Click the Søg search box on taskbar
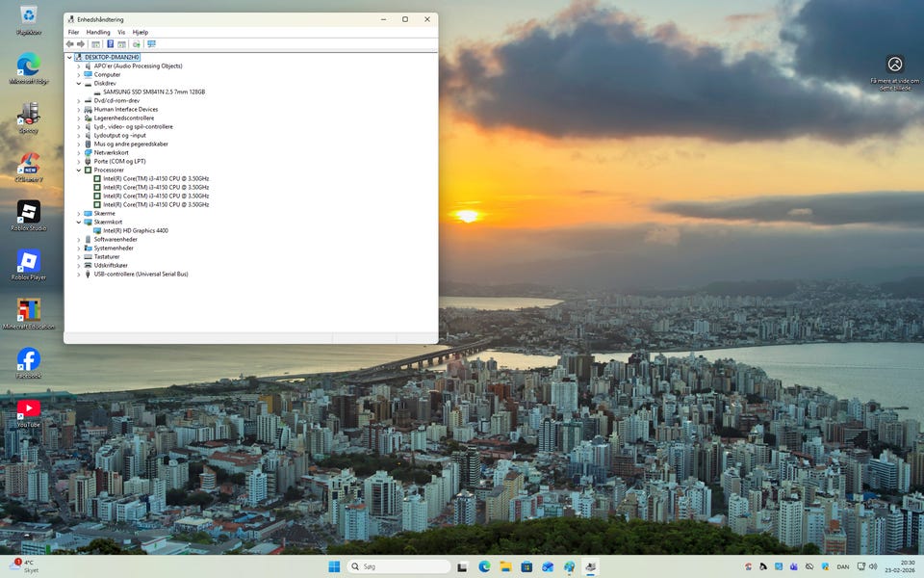Viewport: 924px width, 578px height. [x=398, y=566]
